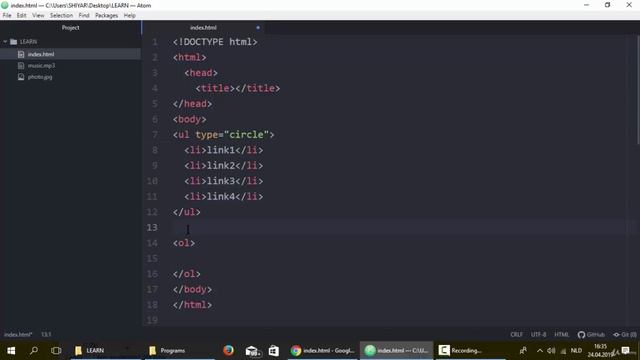
Task: Open Windows search from taskbar
Action: coord(34,351)
